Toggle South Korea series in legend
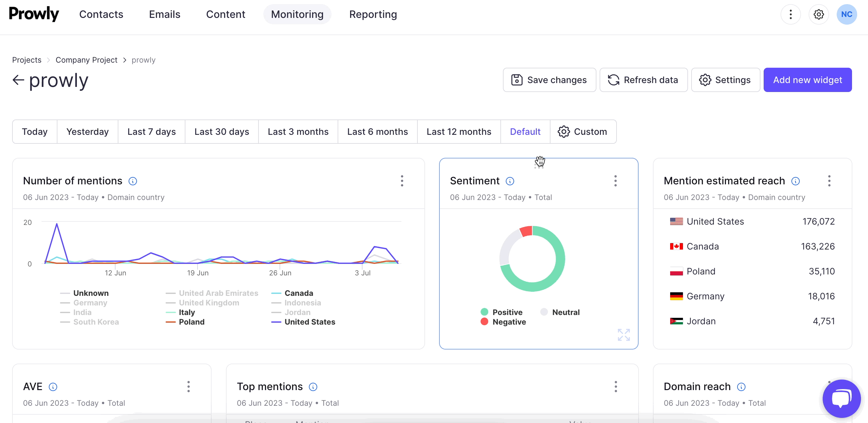868x423 pixels. click(89, 322)
